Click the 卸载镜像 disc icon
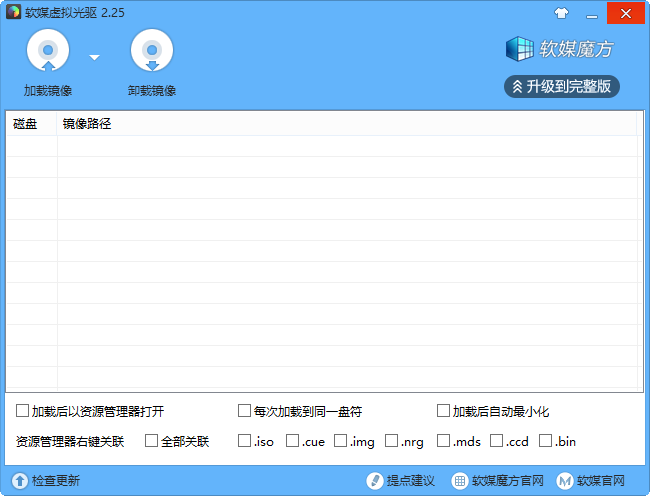 (x=152, y=50)
